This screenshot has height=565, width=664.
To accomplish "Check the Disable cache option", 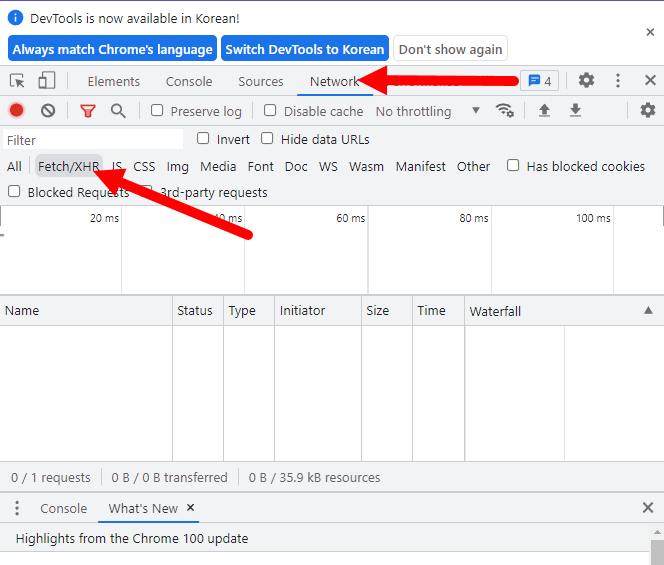I will [x=270, y=111].
